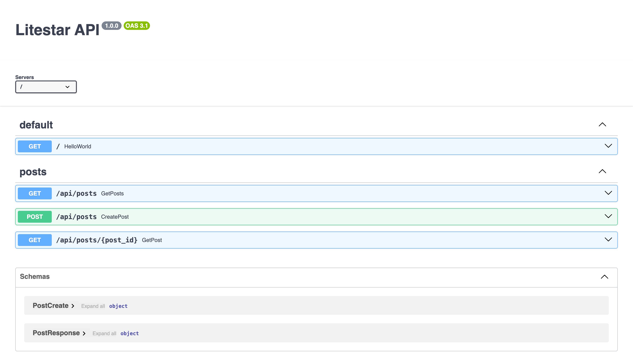Click the Litestar API title
This screenshot has width=633, height=364.
pyautogui.click(x=57, y=30)
